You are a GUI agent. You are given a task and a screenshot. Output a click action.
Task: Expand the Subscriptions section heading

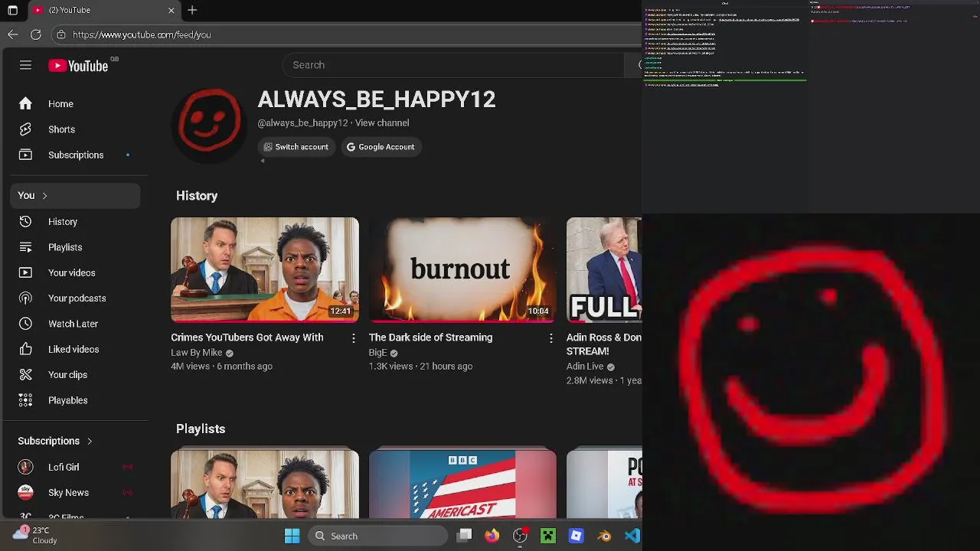[x=54, y=442]
